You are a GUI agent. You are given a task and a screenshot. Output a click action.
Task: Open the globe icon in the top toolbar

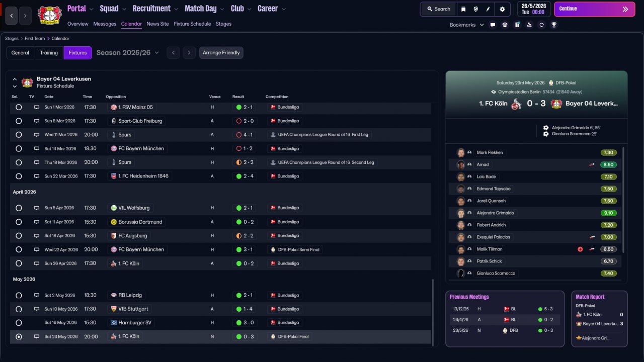[475, 9]
